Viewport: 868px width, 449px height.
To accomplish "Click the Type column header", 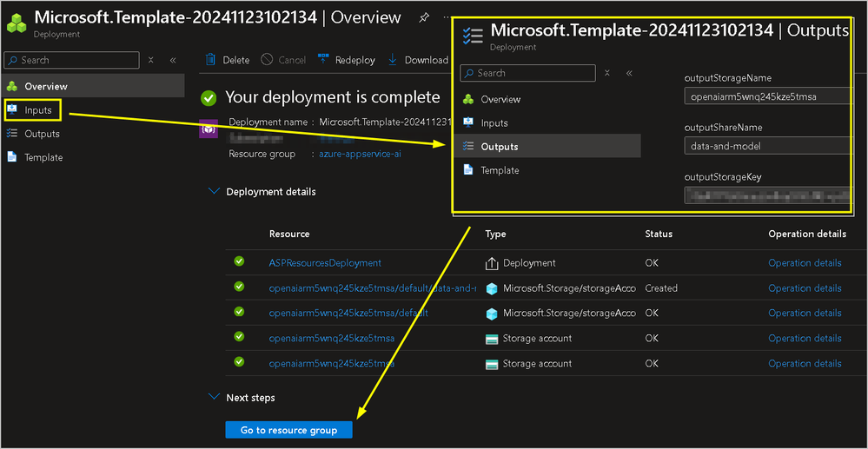I will point(495,234).
